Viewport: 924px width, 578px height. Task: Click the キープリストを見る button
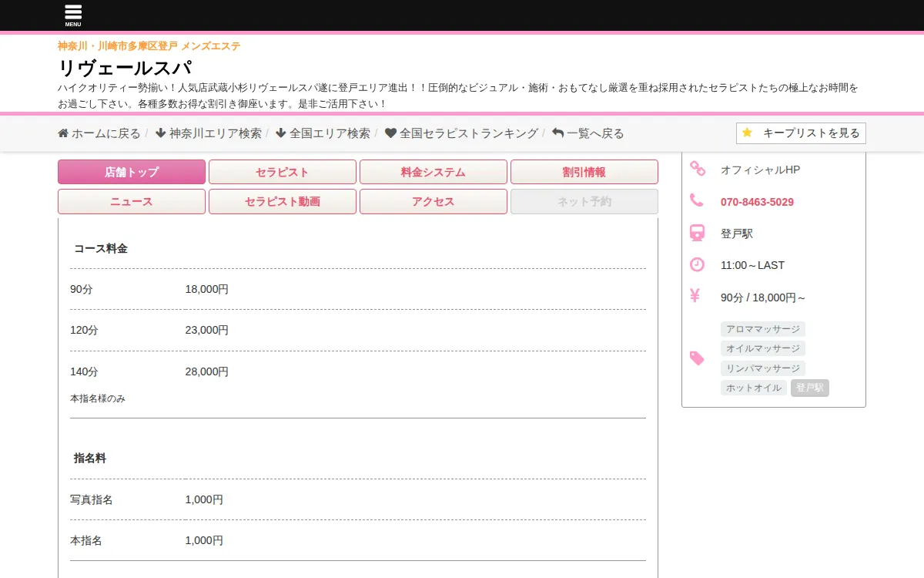pos(801,133)
